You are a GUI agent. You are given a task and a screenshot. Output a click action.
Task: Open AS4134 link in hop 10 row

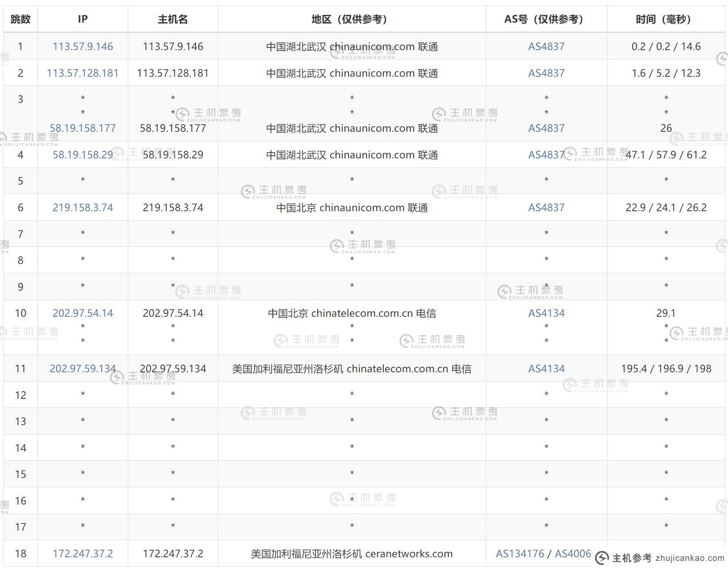pos(546,313)
